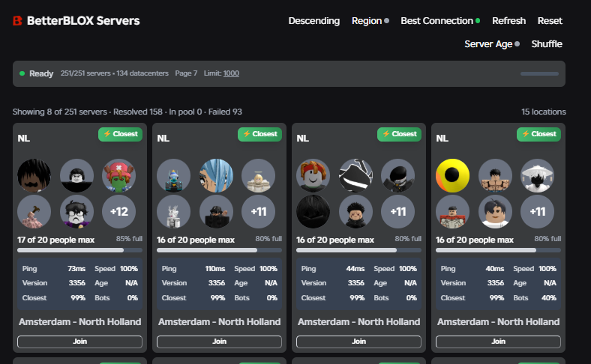Join the 44ms Amsterdam server
The height and width of the screenshot is (364, 591).
tap(358, 342)
